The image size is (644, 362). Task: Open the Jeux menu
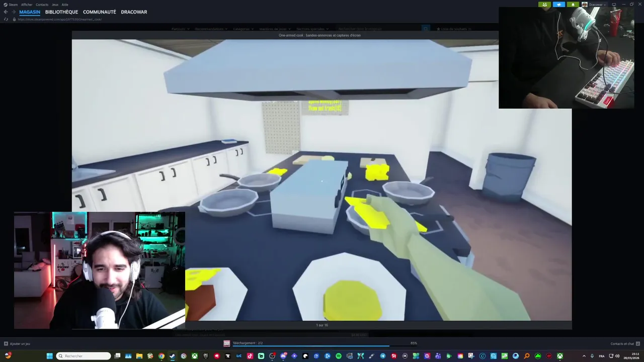(55, 5)
